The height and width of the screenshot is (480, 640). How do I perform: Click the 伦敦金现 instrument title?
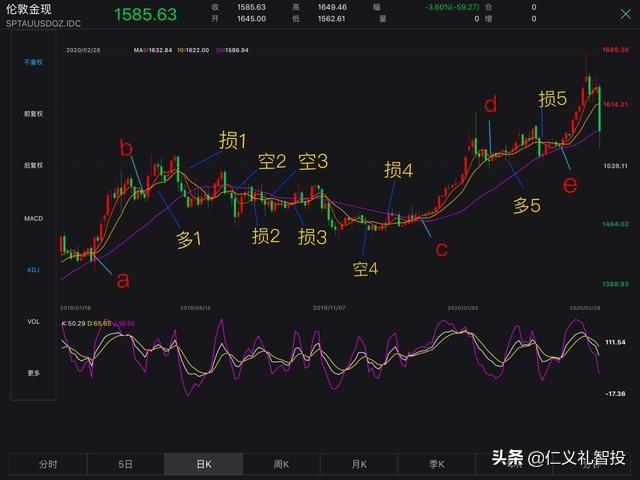click(x=29, y=9)
